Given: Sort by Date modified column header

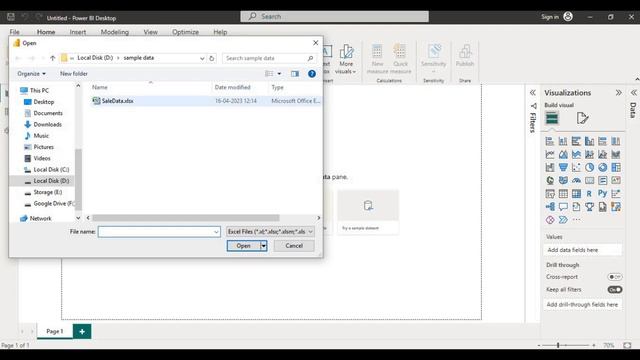Looking at the screenshot, I should pyautogui.click(x=233, y=87).
